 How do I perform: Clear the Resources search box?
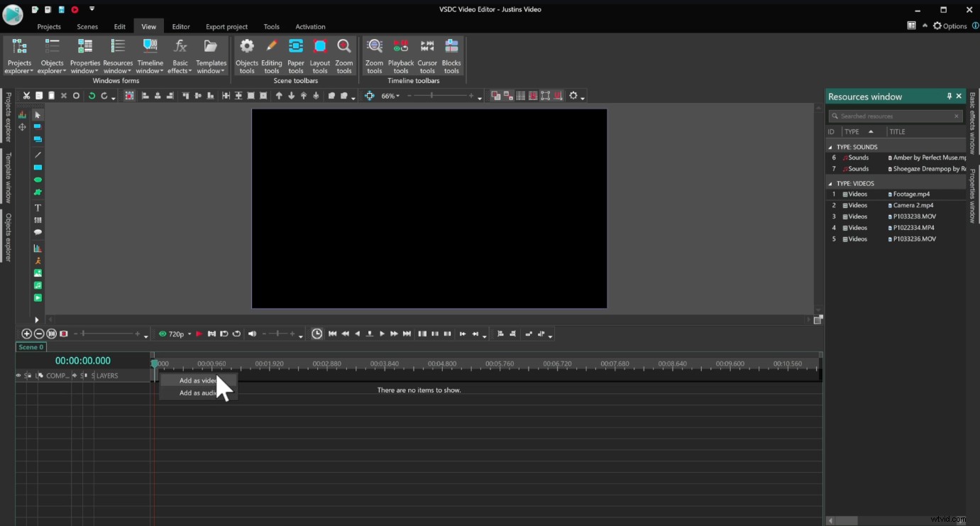coord(956,116)
